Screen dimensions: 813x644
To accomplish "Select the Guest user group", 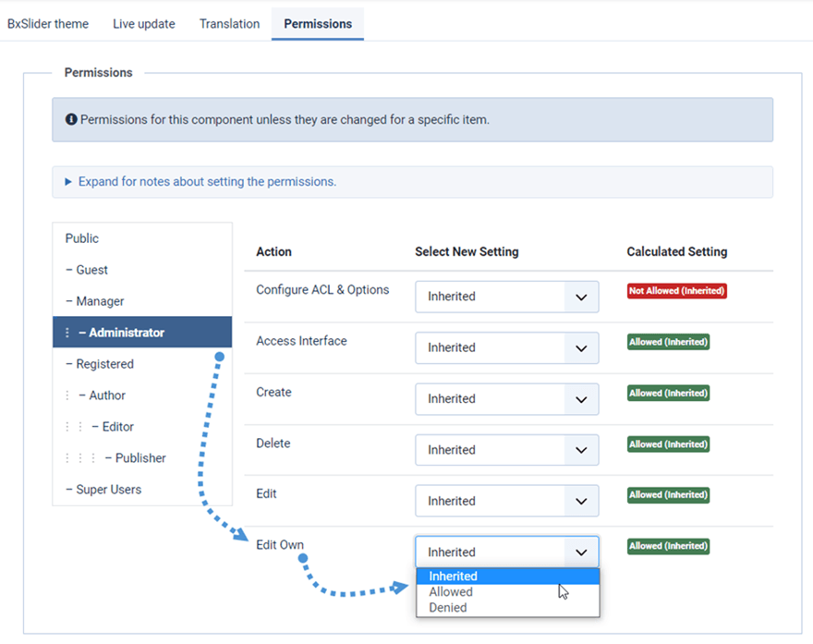I will 91,270.
